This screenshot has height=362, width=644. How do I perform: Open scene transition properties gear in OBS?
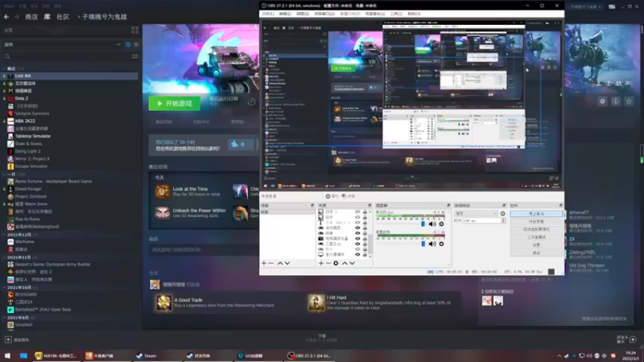(x=502, y=213)
